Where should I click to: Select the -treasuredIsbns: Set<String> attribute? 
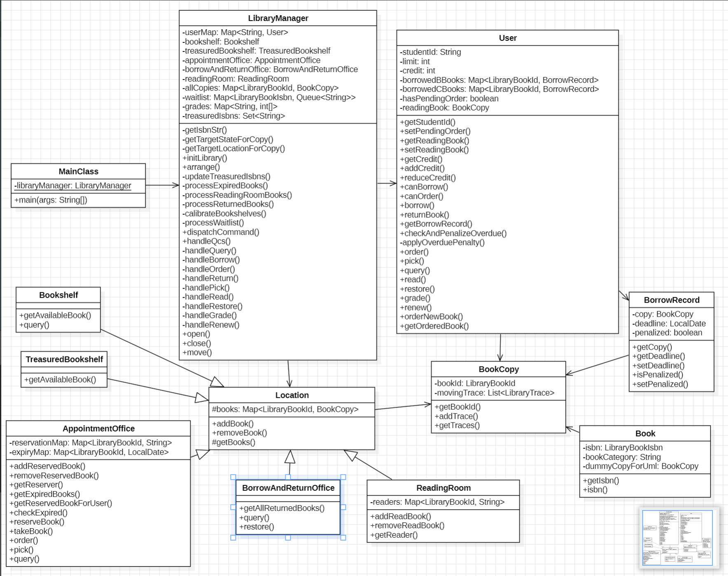coord(233,116)
